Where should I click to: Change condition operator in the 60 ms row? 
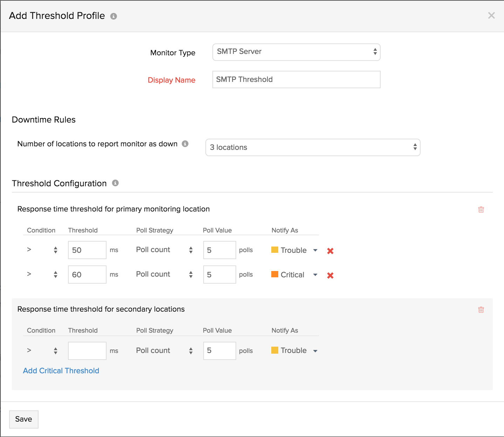click(42, 274)
